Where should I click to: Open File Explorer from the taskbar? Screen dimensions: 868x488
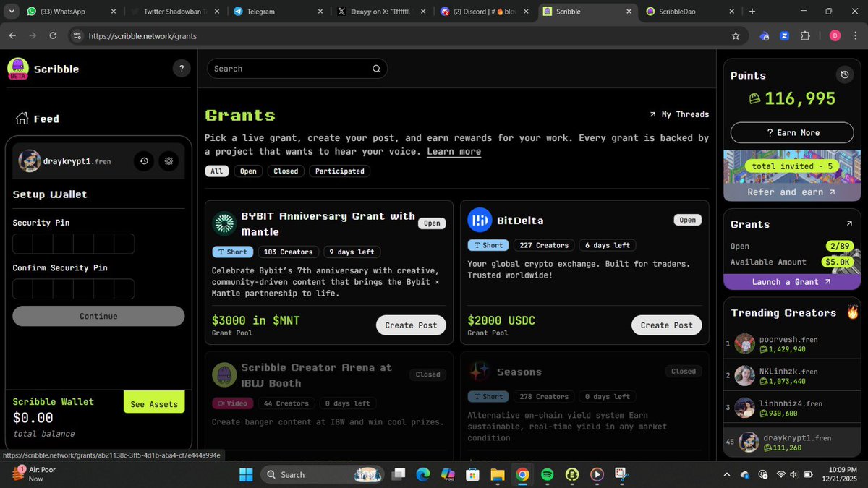click(x=498, y=474)
